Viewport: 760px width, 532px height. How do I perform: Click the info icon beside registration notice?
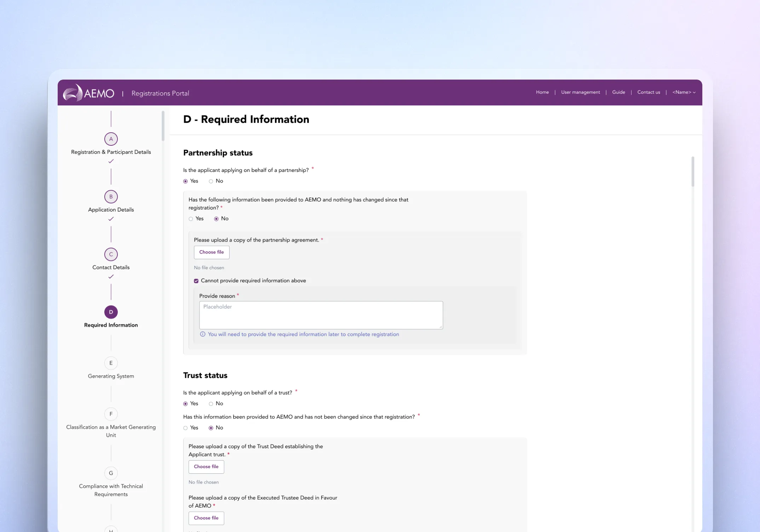(x=203, y=334)
